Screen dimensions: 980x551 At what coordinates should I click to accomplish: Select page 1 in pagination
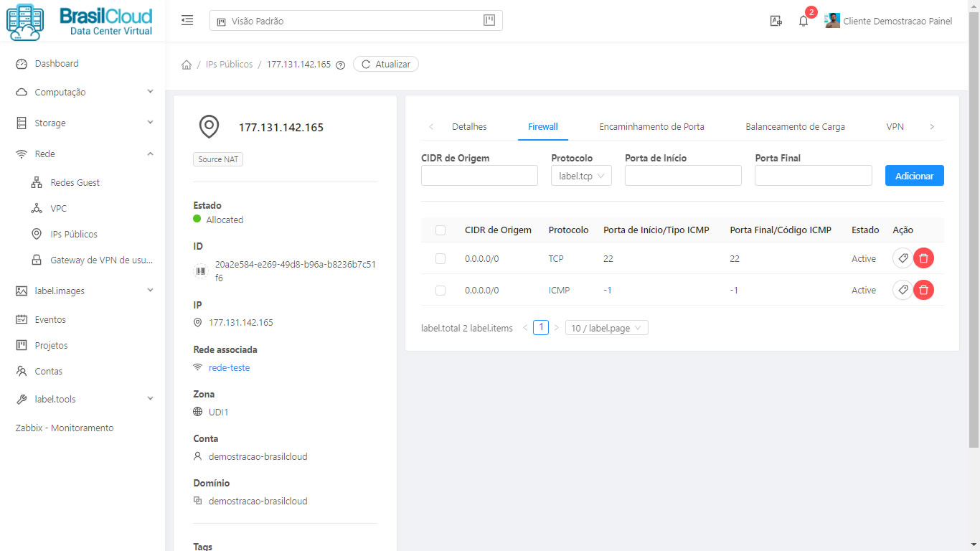pos(541,328)
